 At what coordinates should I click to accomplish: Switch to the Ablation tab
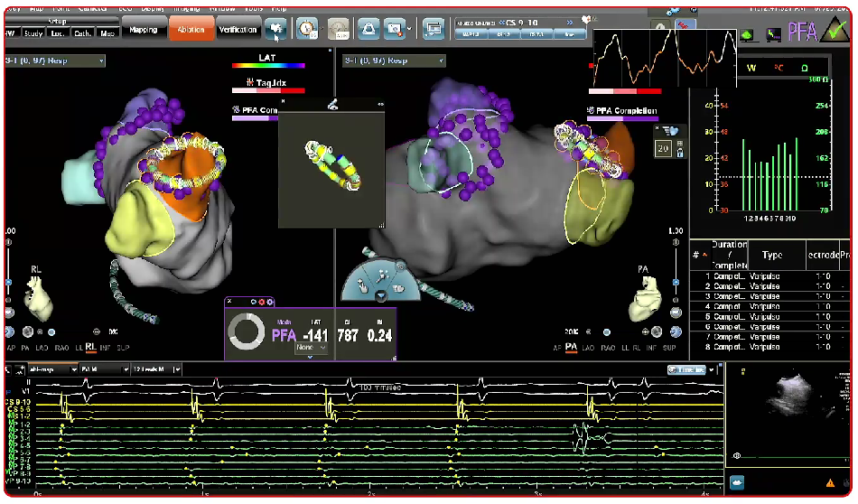coord(191,30)
